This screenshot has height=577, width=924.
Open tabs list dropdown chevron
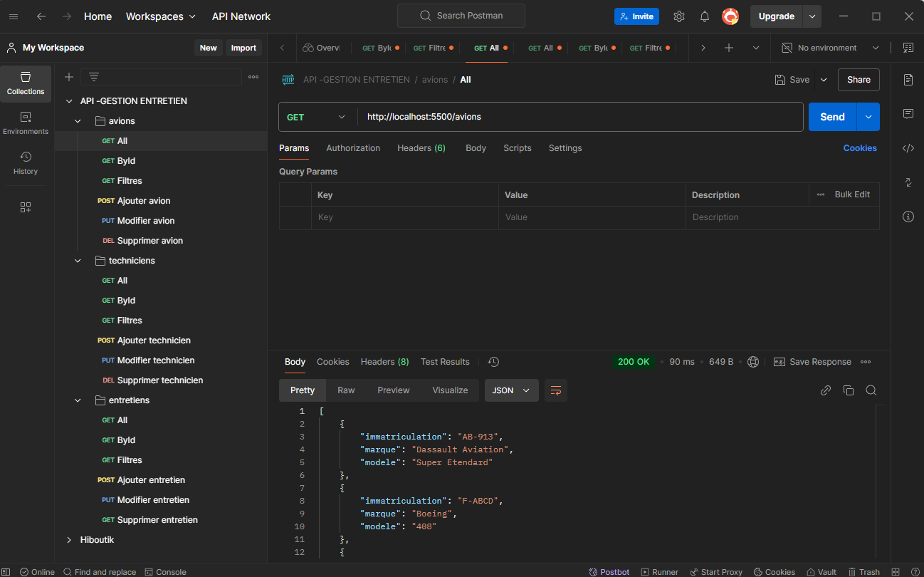click(x=756, y=48)
